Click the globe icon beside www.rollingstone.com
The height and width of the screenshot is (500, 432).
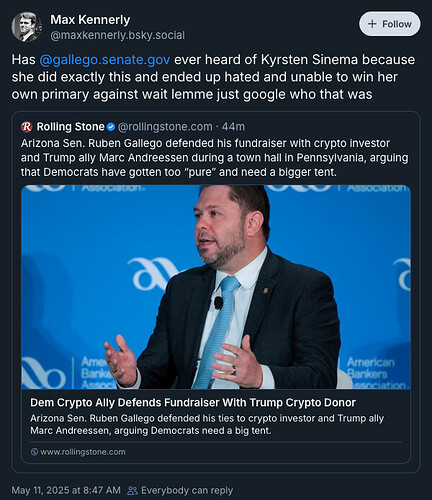(x=34, y=452)
